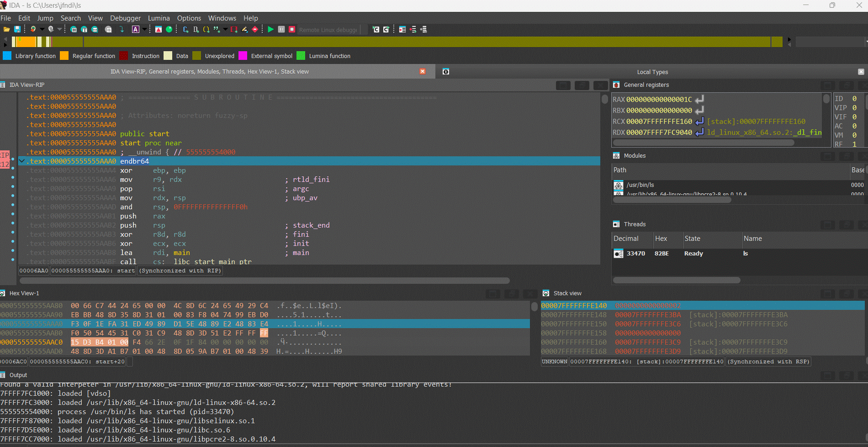This screenshot has width=868, height=447.
Task: Click the blue jump arrow for RCX
Action: click(699, 122)
